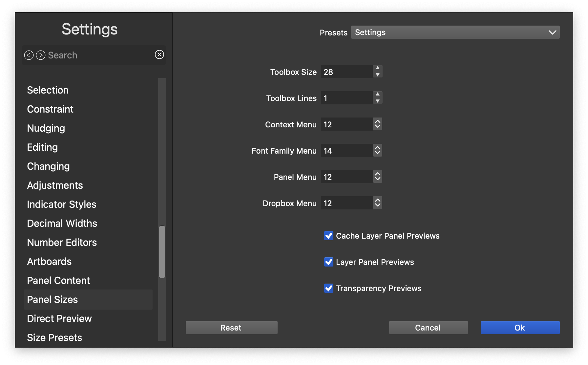Increase Toolbox Size with up arrow
This screenshot has width=588, height=365.
[378, 68]
